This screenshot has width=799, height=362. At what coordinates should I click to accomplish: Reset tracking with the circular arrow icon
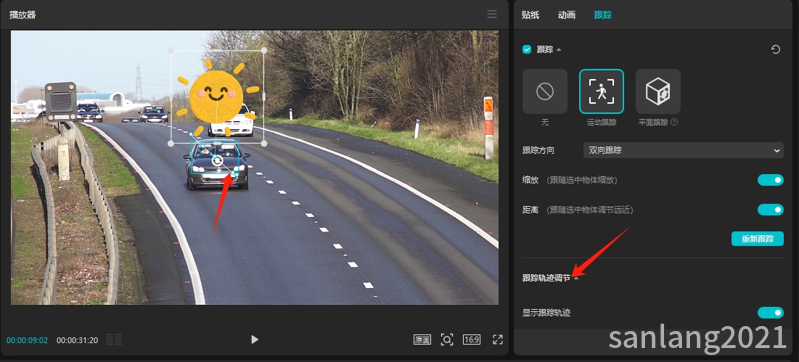point(776,49)
